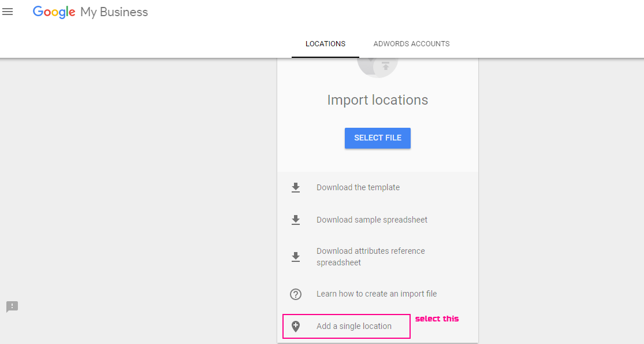Open the AdWords Accounts tab
The image size is (644, 344).
coord(411,44)
